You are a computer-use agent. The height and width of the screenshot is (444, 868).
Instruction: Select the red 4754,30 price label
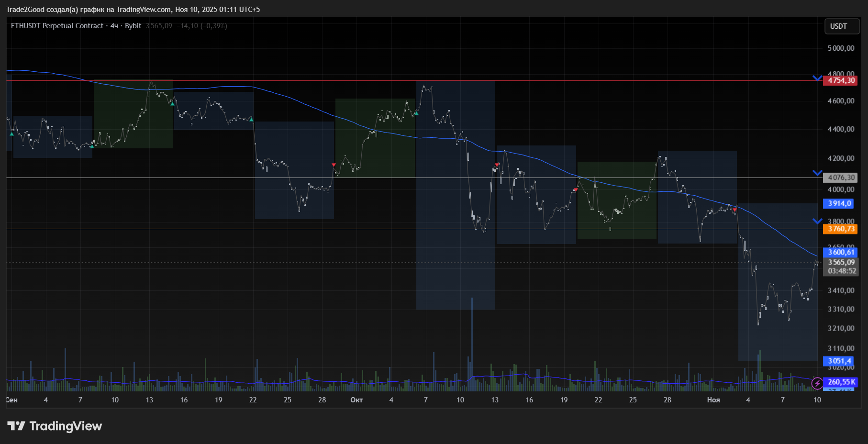click(841, 80)
